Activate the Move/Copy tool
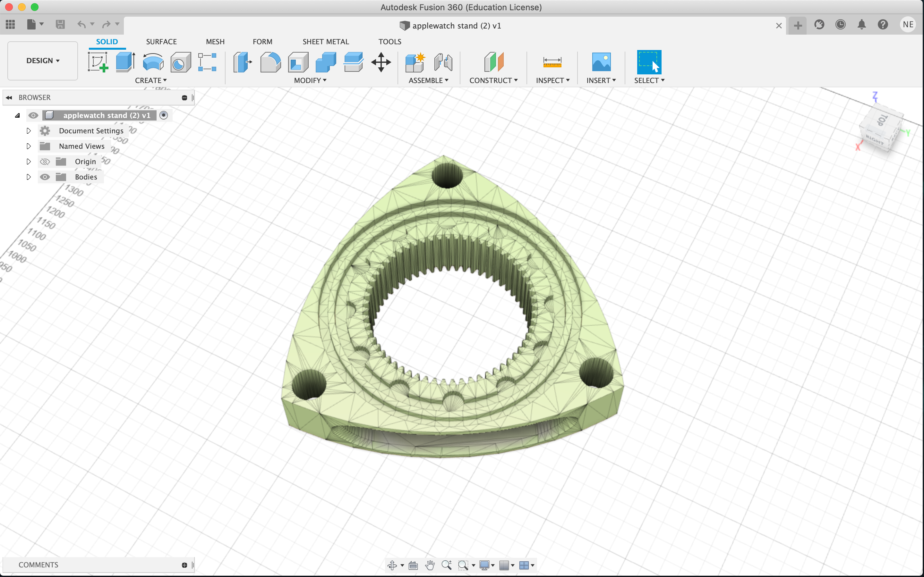The width and height of the screenshot is (924, 577). tap(381, 62)
